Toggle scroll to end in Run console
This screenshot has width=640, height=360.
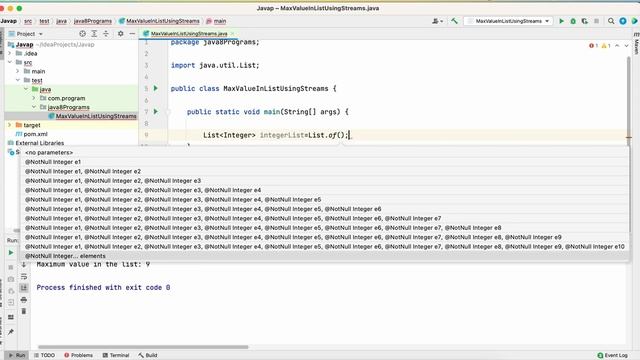(24, 288)
